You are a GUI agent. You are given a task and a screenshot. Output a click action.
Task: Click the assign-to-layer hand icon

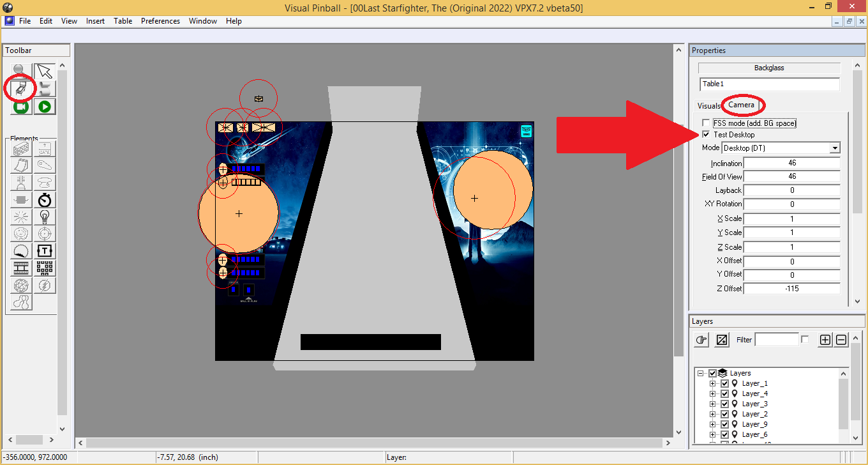click(701, 340)
